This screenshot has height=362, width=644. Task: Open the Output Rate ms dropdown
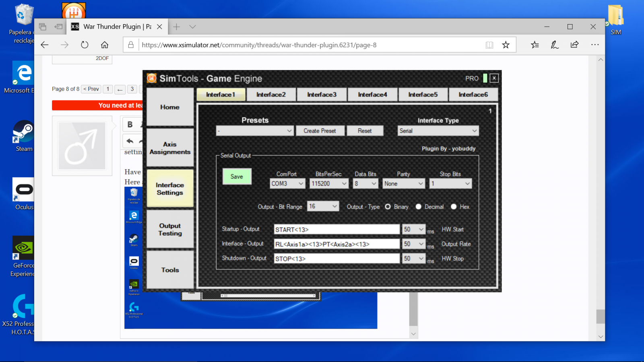pyautogui.click(x=414, y=244)
